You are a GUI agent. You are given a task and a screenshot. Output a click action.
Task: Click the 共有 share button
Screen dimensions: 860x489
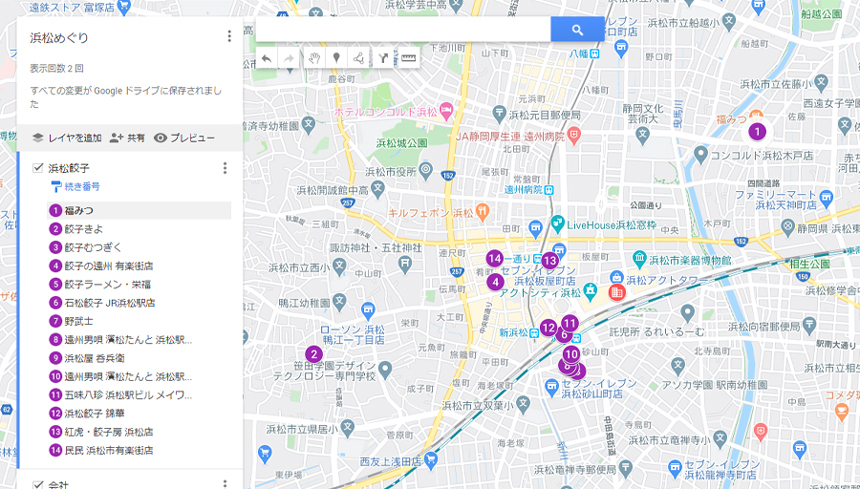tap(127, 138)
